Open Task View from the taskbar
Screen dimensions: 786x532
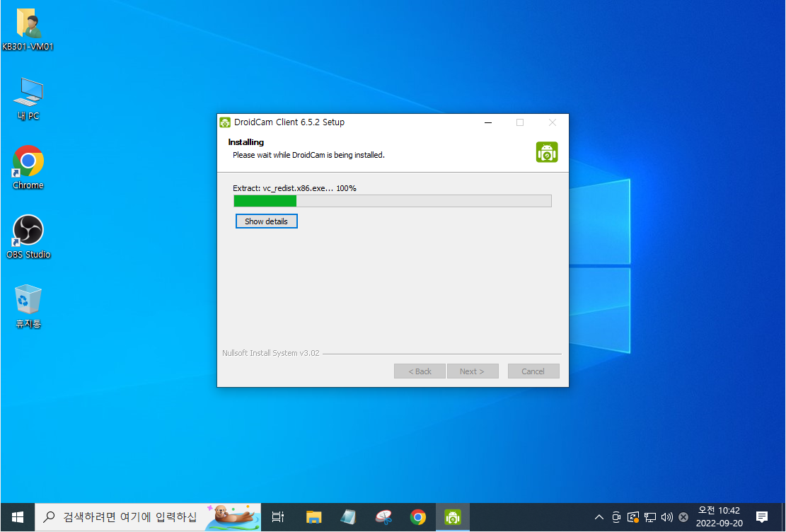pos(278,517)
